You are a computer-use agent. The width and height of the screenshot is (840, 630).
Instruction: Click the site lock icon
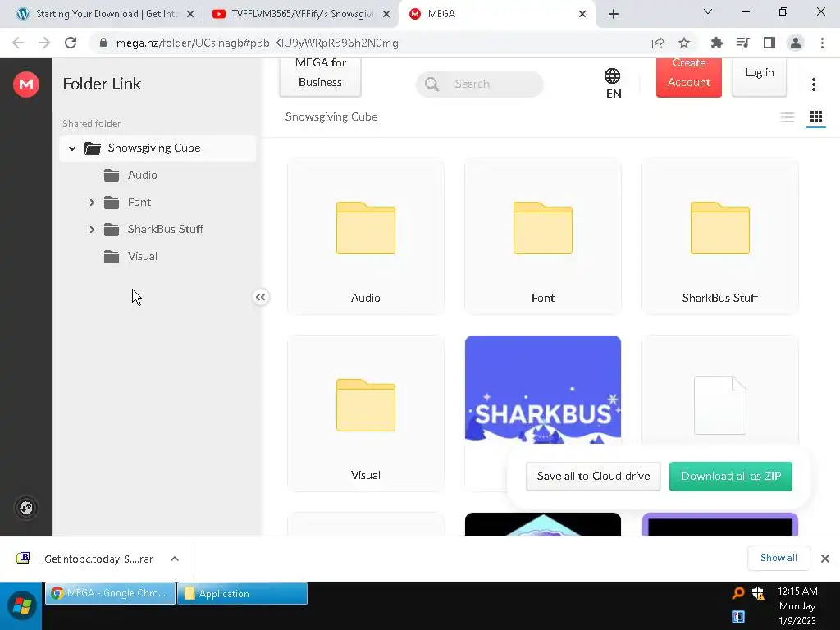tap(103, 43)
